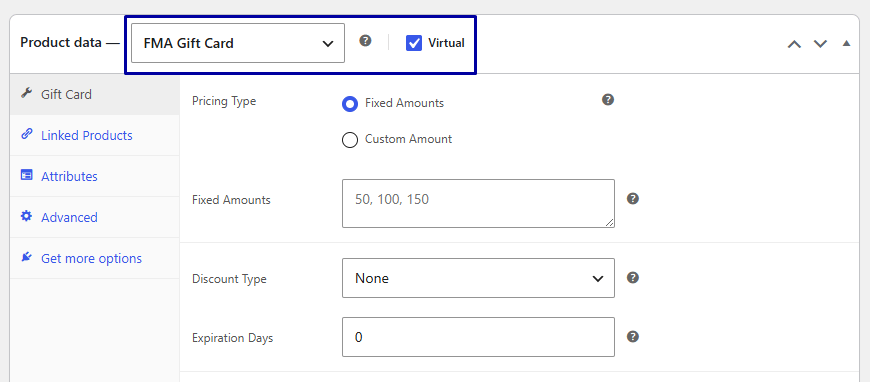This screenshot has width=870, height=382.
Task: Click the Expiration Days label
Action: [232, 338]
